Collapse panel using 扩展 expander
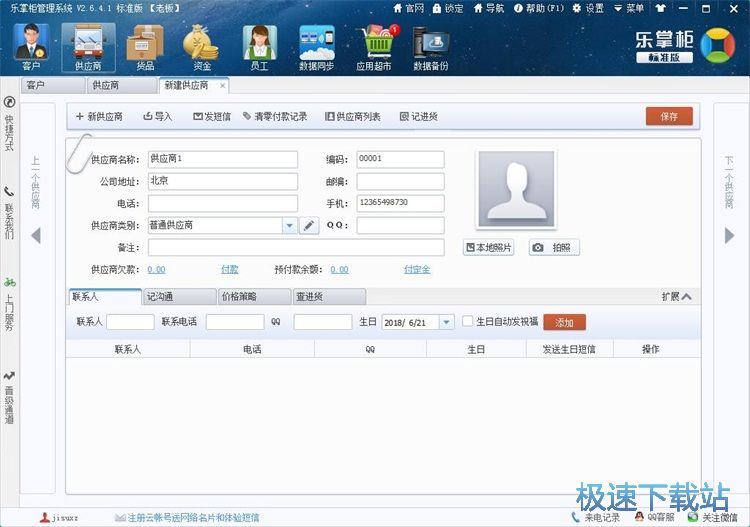 (x=676, y=296)
